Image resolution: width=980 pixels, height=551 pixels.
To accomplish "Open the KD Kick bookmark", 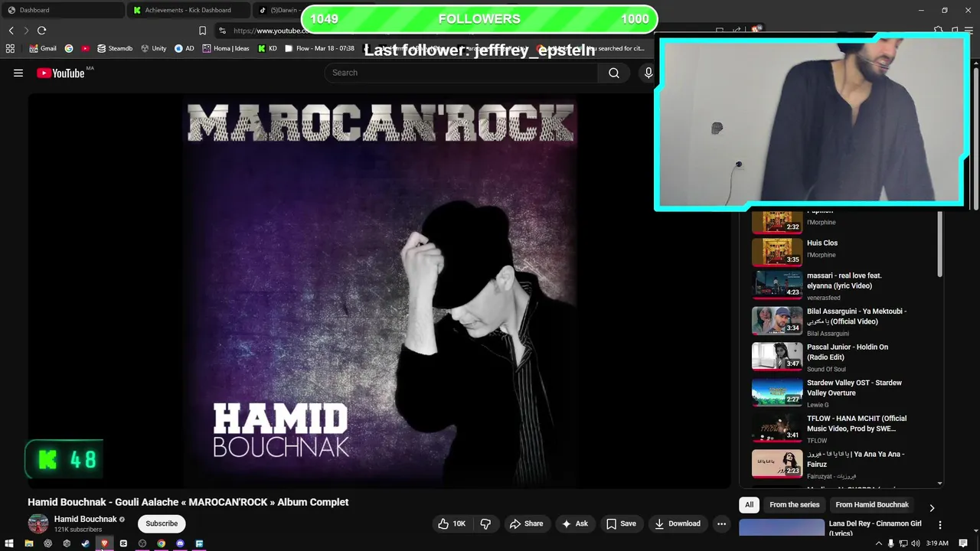I will (x=267, y=48).
